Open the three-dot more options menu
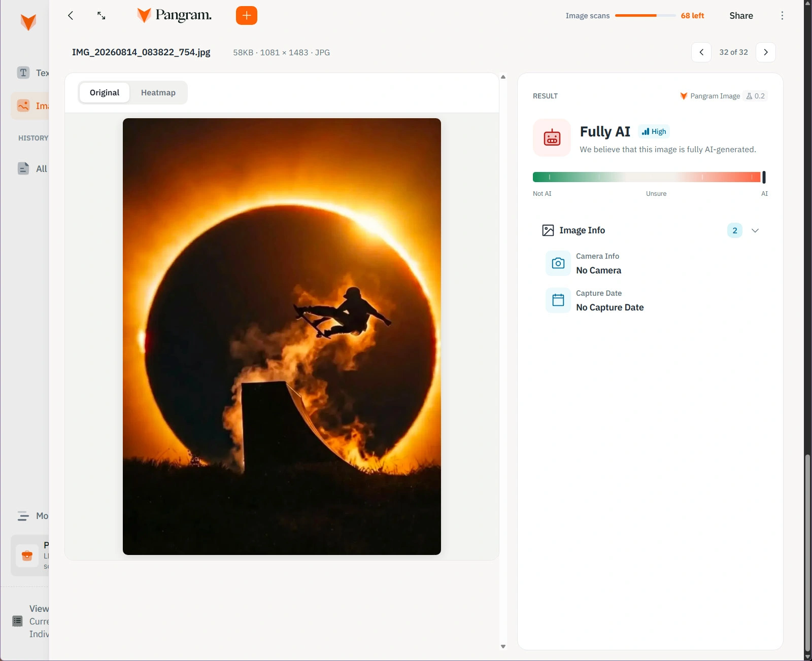The height and width of the screenshot is (661, 812). coord(782,16)
